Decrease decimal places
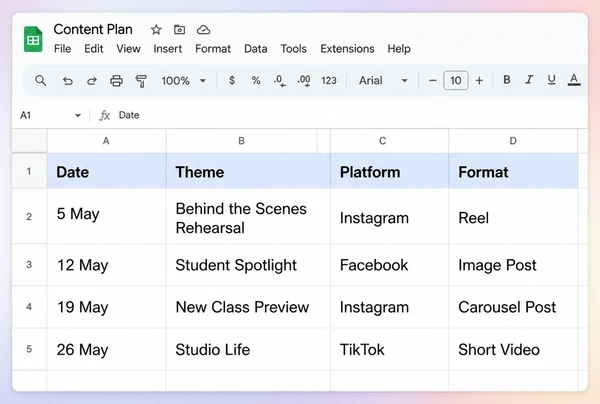The image size is (600, 404). pos(279,81)
